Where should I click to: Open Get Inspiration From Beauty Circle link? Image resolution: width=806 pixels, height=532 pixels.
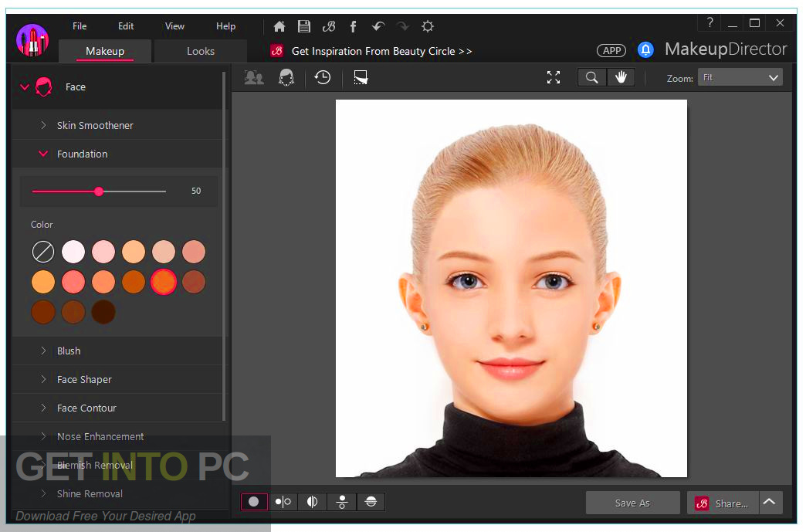tap(381, 52)
